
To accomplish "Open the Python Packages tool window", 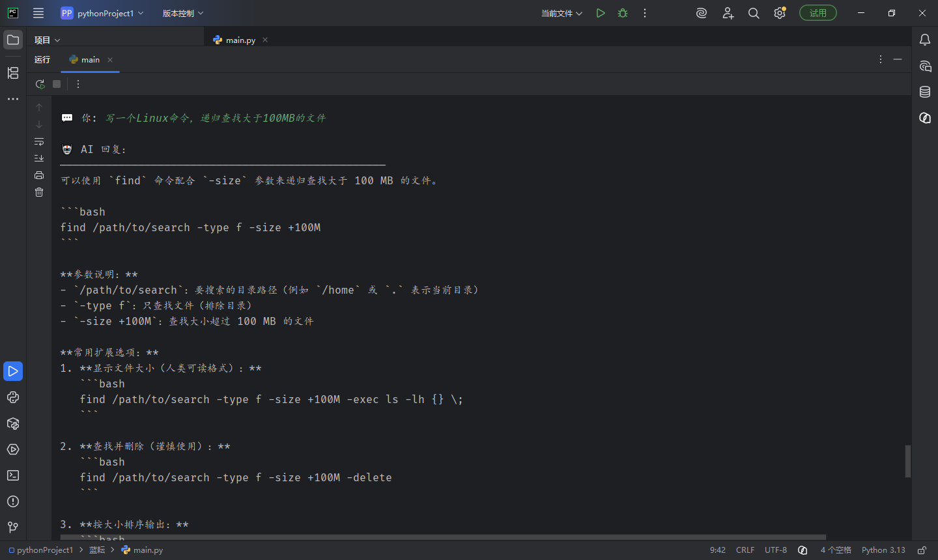I will [13, 423].
